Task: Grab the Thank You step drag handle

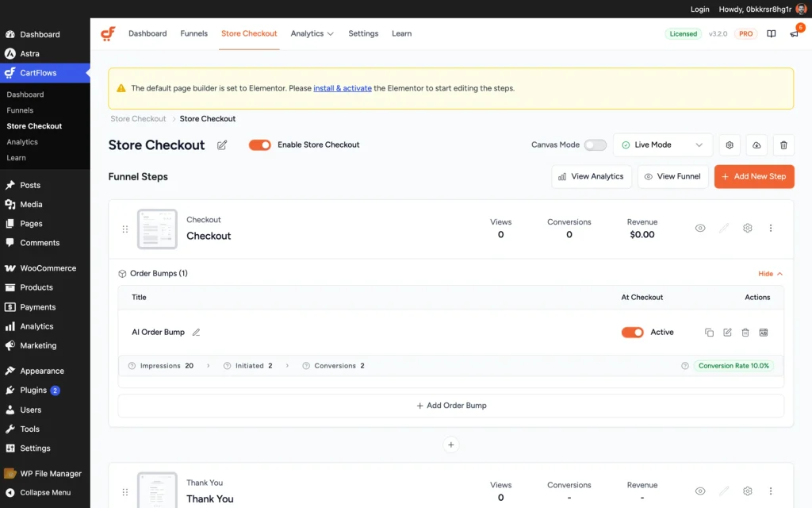Action: click(124, 492)
